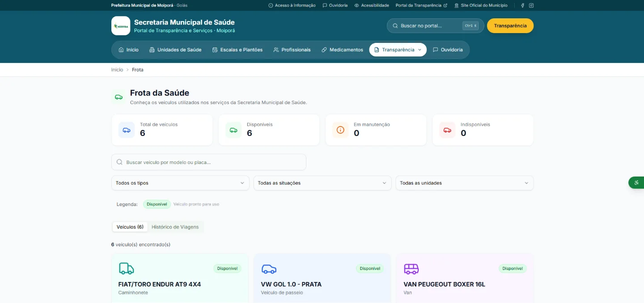
Task: Click the Disponível badge on FIAT/TORO card
Action: pos(227,269)
